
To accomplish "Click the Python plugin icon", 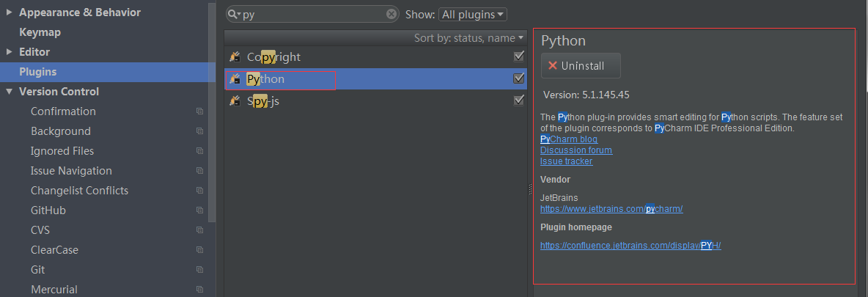I will pyautogui.click(x=235, y=78).
